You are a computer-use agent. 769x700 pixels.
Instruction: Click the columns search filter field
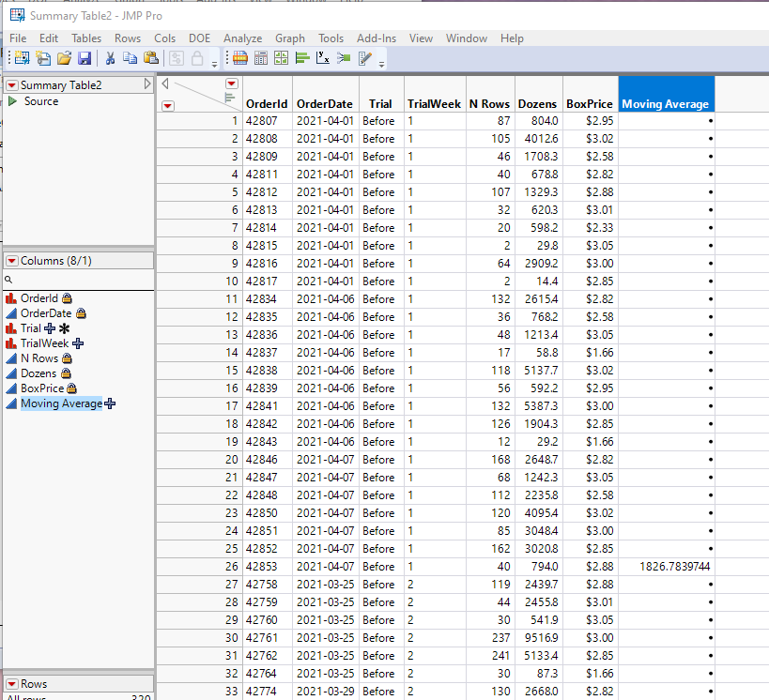point(80,280)
